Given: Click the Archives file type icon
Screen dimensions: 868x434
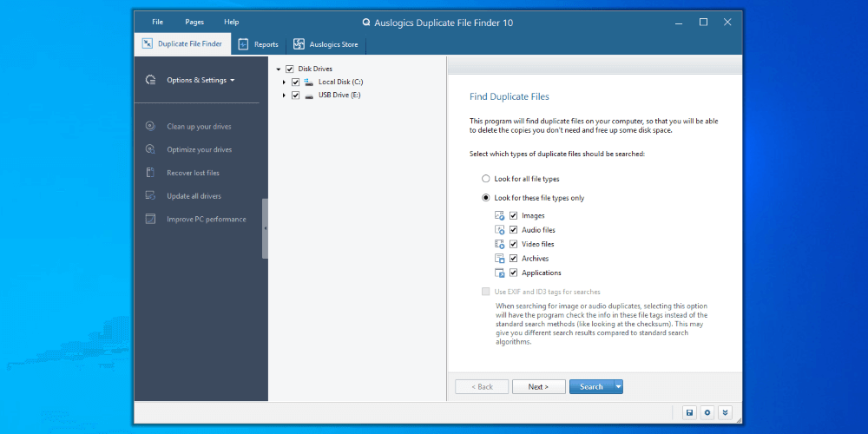Looking at the screenshot, I should (x=499, y=259).
